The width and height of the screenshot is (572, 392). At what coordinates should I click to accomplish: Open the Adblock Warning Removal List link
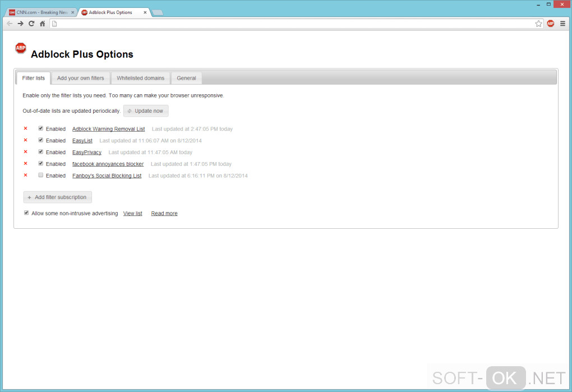click(108, 129)
